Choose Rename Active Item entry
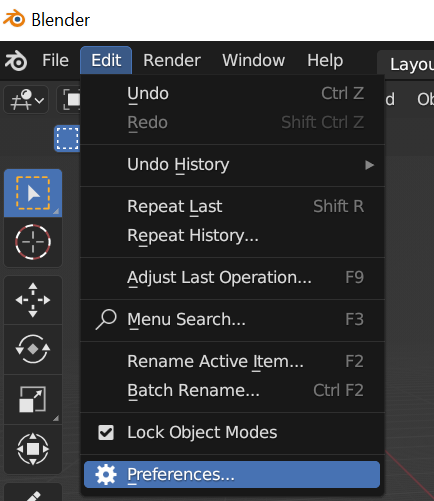Image resolution: width=434 pixels, height=501 pixels. point(232,361)
